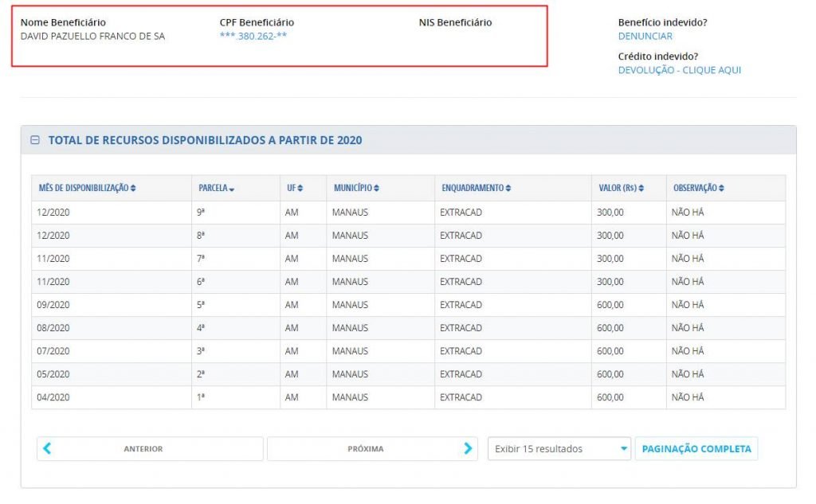The height and width of the screenshot is (504, 816).
Task: Click Devolução - Clique Aqui link
Action: coord(680,70)
